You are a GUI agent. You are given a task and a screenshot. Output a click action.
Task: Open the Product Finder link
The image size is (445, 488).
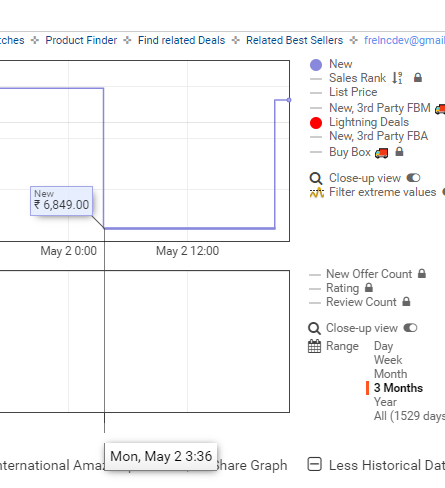coord(81,40)
